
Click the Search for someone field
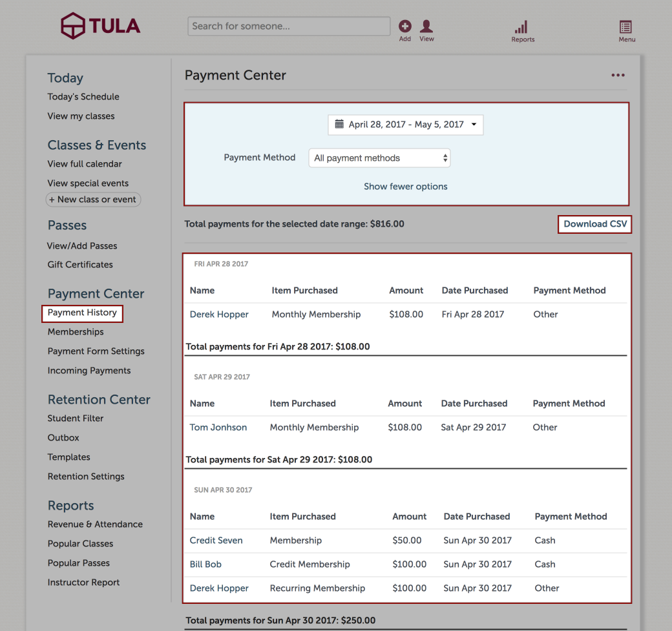(x=289, y=26)
